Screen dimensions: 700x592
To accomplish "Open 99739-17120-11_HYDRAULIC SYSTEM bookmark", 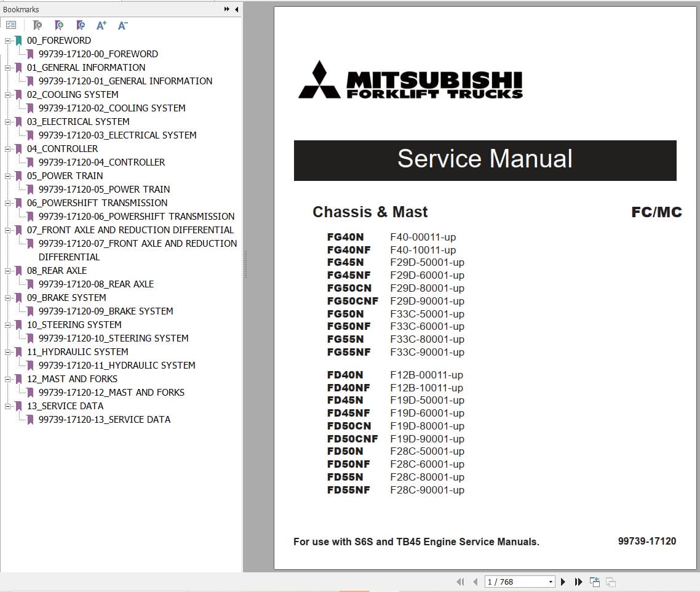I will [x=117, y=366].
